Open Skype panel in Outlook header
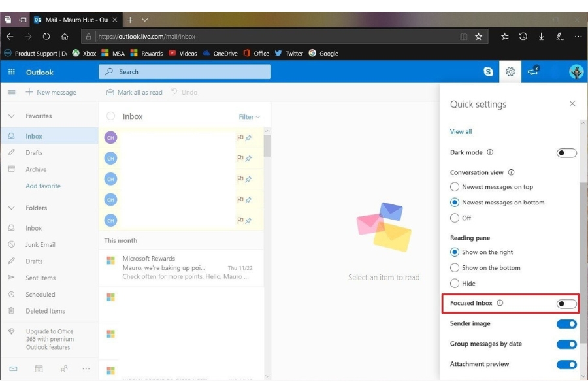 point(488,72)
